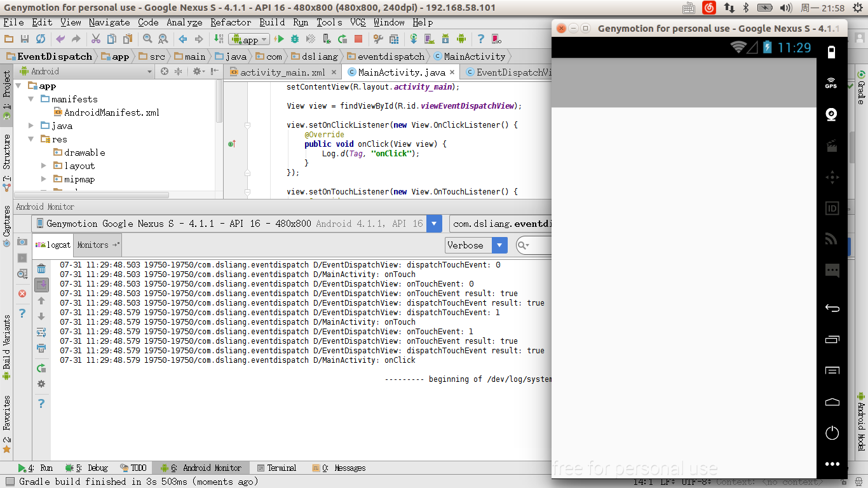Open the Terminal tool window button
The height and width of the screenshot is (488, 868).
277,468
